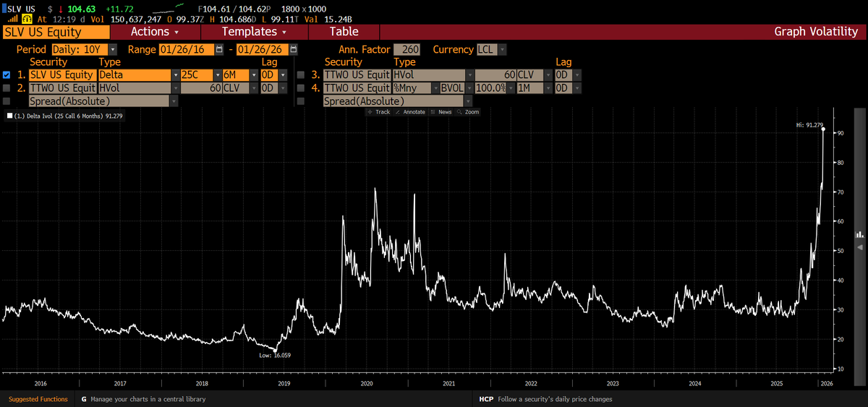Activate the chart Zoom tool

click(x=468, y=112)
